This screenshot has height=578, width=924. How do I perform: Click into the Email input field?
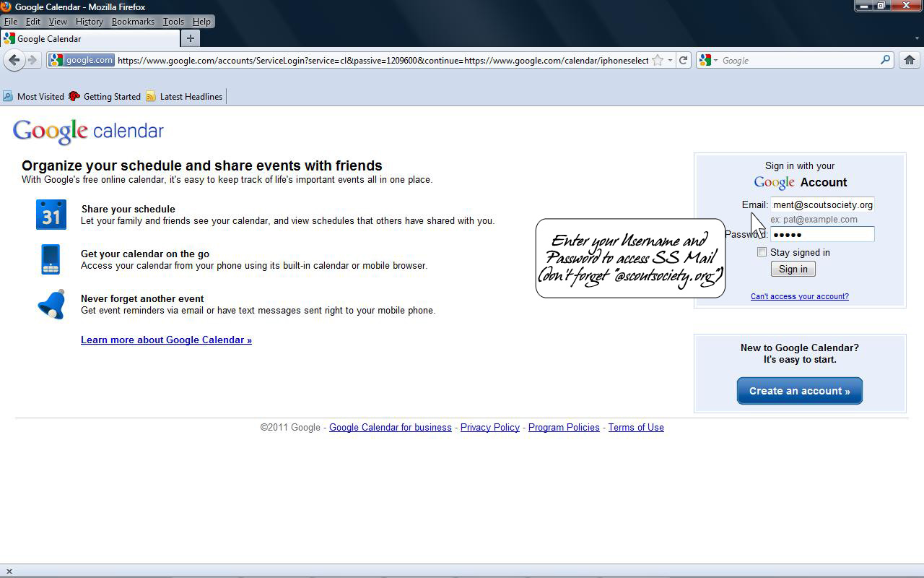(x=822, y=204)
